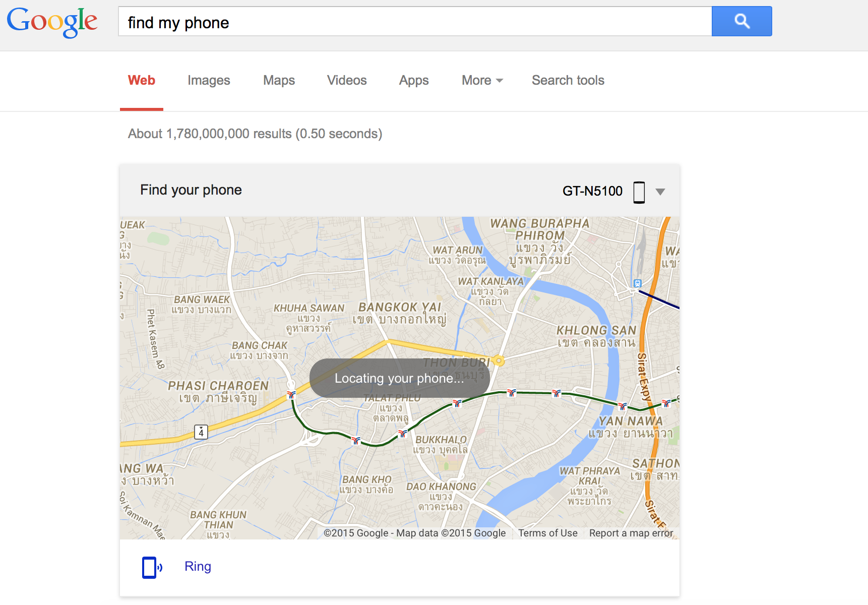Select the Web tab
Viewport: 868px width, 605px height.
click(142, 81)
